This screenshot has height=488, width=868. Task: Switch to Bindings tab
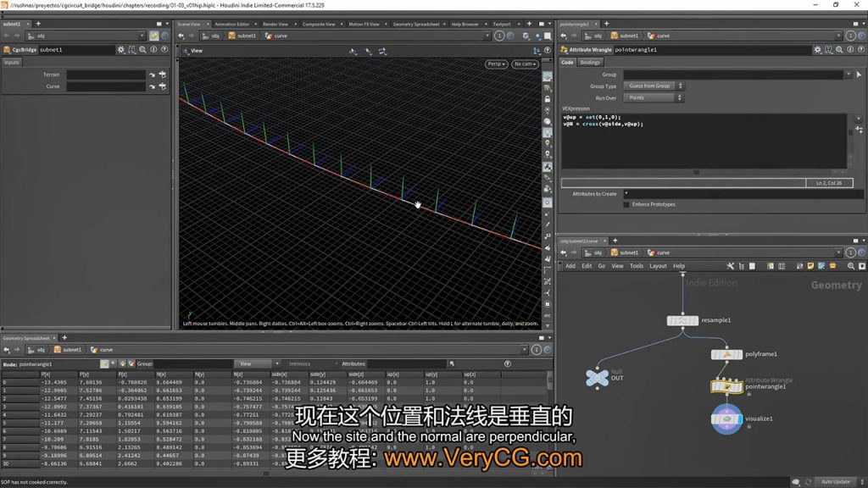(x=590, y=63)
